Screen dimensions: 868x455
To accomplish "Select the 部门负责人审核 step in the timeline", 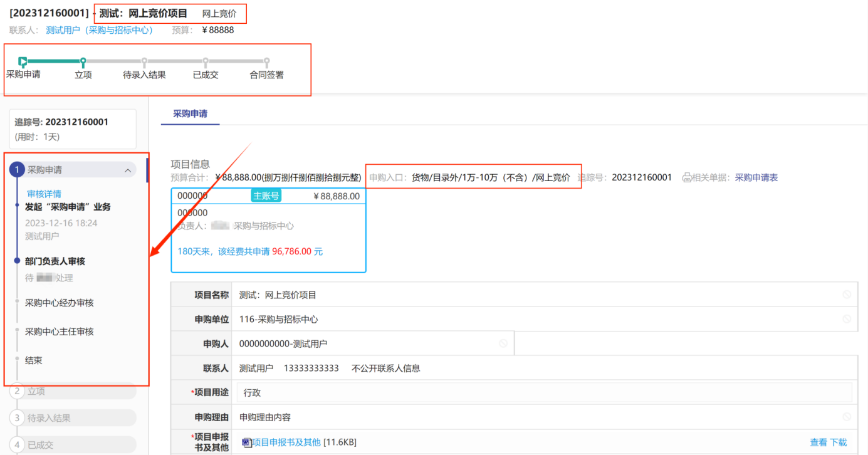I will coord(55,261).
